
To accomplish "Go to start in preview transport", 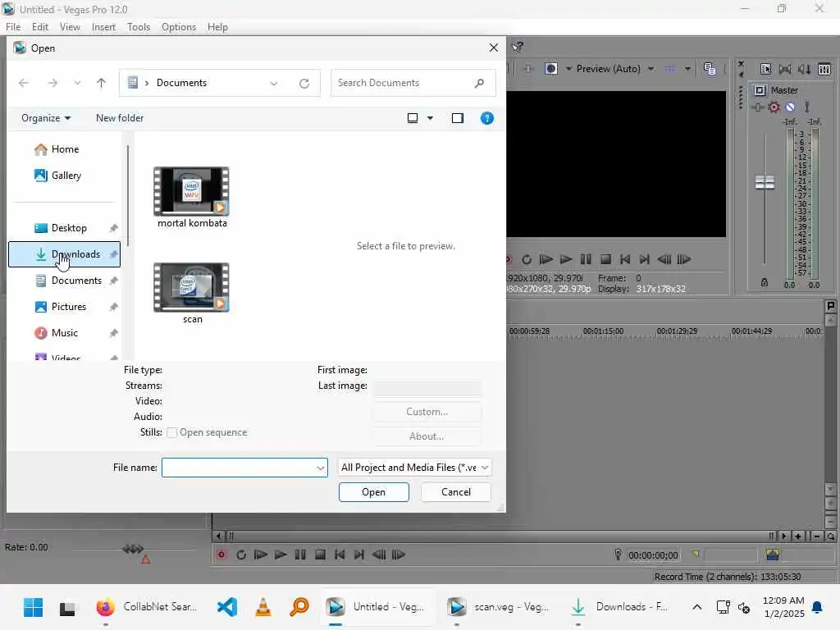I will click(x=624, y=259).
